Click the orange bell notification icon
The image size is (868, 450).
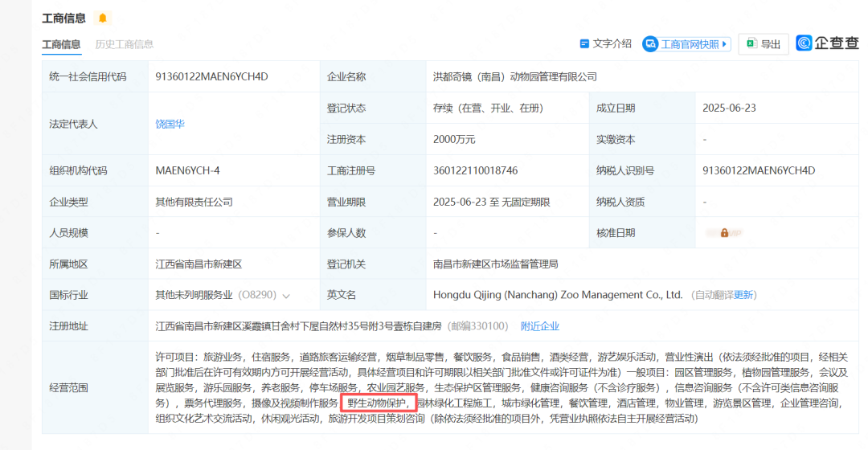point(102,18)
